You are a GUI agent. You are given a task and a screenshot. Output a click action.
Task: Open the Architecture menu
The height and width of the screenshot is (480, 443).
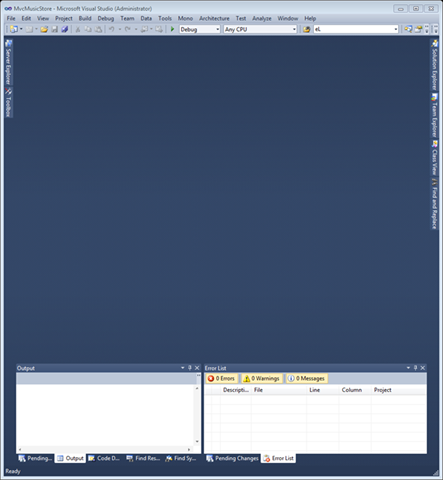tap(214, 18)
